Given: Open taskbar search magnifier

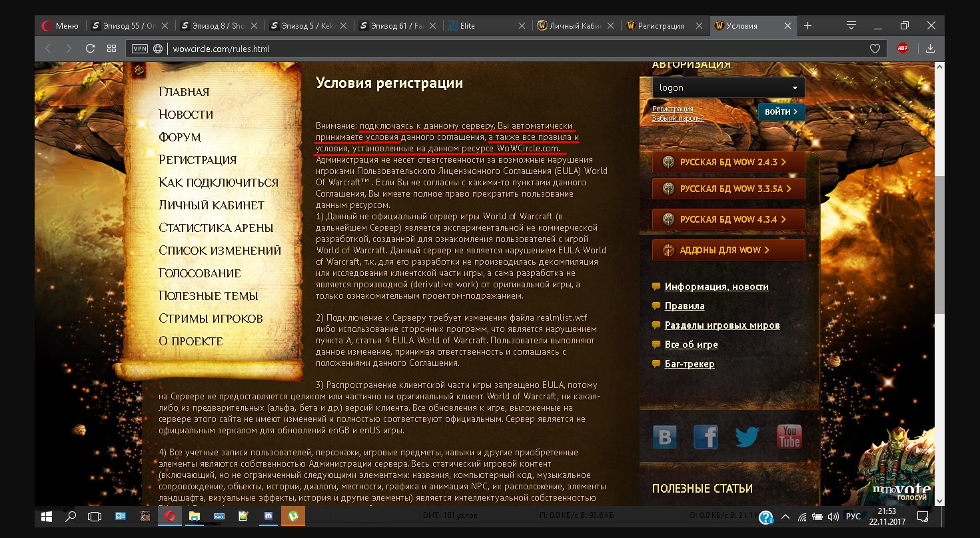Looking at the screenshot, I should pos(70,516).
